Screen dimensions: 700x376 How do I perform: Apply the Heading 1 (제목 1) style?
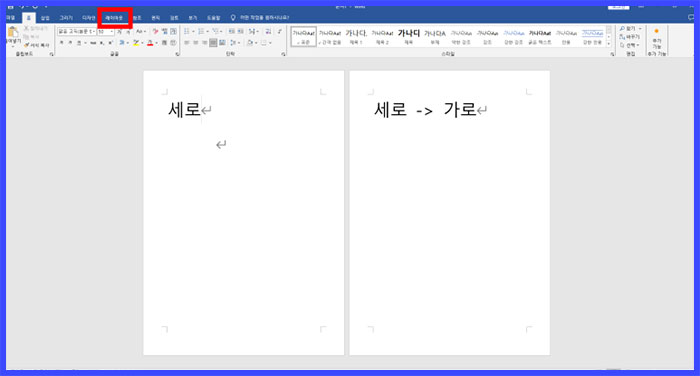356,37
